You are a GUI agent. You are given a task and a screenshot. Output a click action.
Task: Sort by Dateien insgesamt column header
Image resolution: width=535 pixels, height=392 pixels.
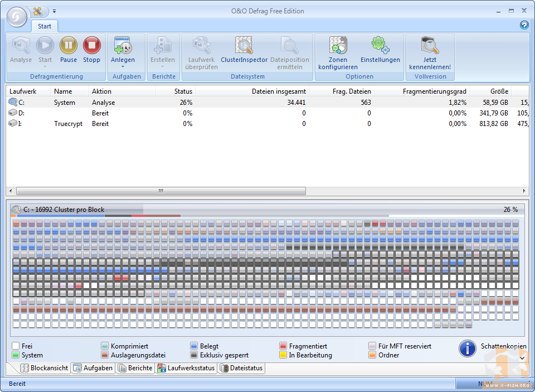point(252,91)
